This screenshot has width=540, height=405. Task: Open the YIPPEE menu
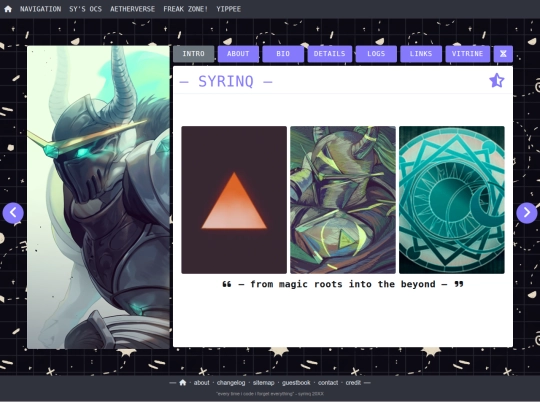[x=228, y=9]
